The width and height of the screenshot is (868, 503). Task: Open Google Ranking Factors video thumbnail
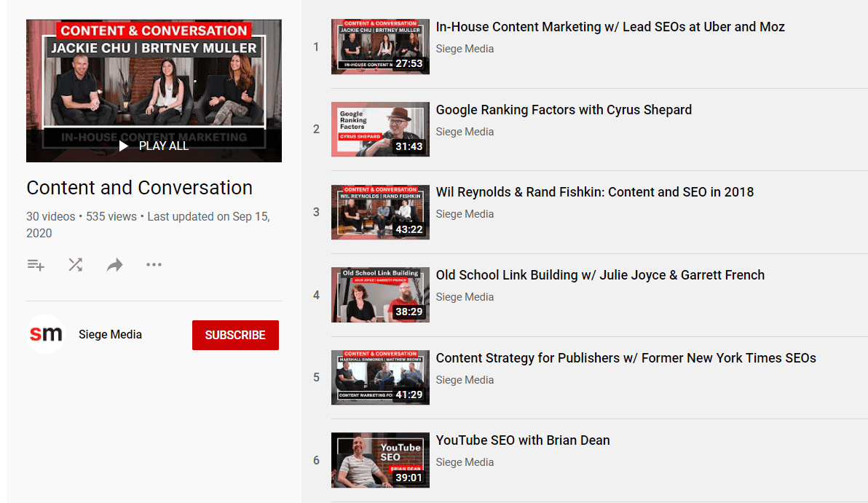(380, 130)
